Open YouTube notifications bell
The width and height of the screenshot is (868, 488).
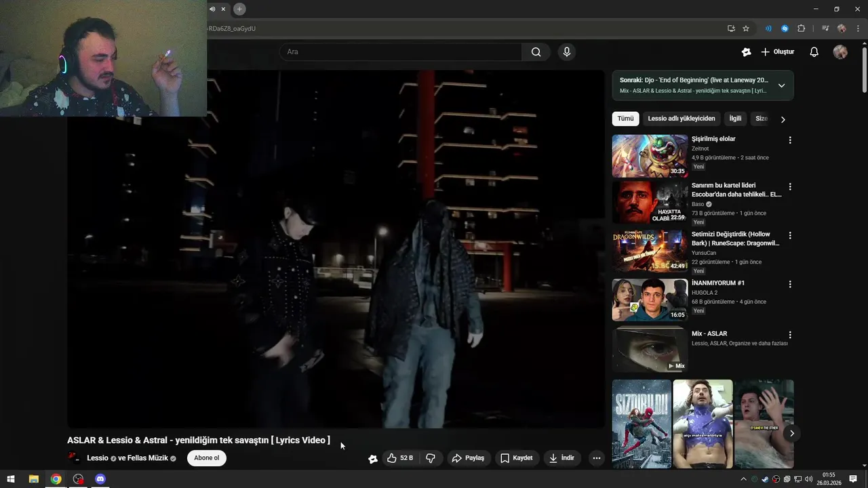click(x=814, y=52)
